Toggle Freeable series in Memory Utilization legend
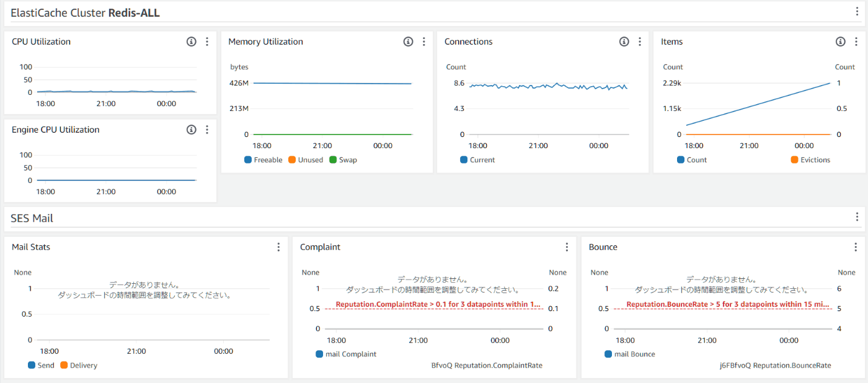Screen dimensions: 868x383 pos(263,160)
